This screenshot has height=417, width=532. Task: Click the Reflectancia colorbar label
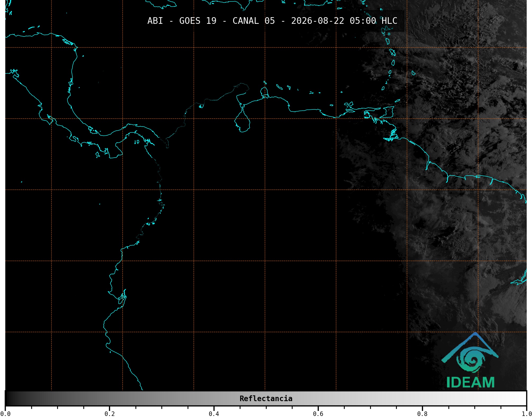(x=266, y=398)
